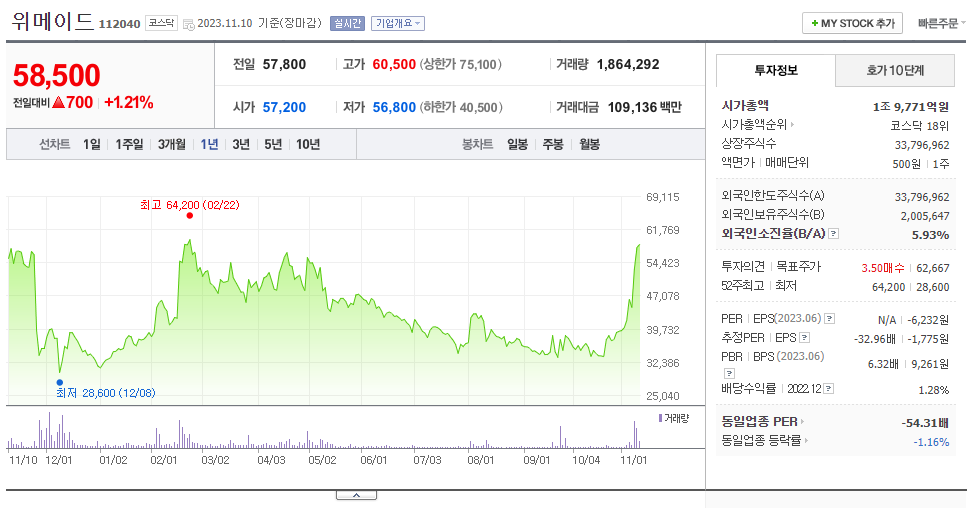Click 고가 value 60,500
The height and width of the screenshot is (508, 975).
coord(394,64)
